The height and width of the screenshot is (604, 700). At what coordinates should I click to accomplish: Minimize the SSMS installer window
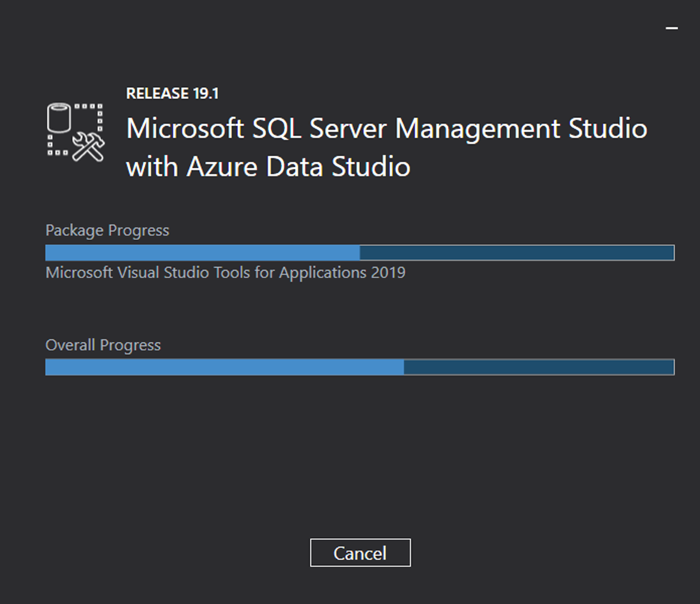[672, 28]
